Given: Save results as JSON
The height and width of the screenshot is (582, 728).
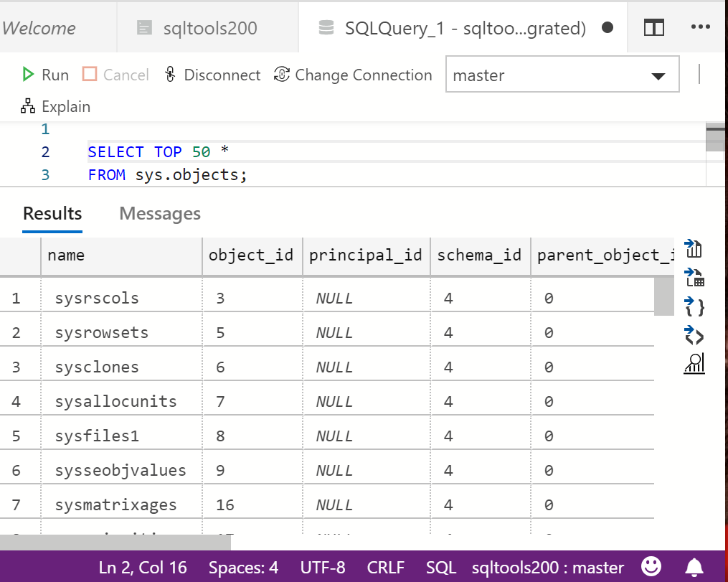Looking at the screenshot, I should [x=693, y=306].
